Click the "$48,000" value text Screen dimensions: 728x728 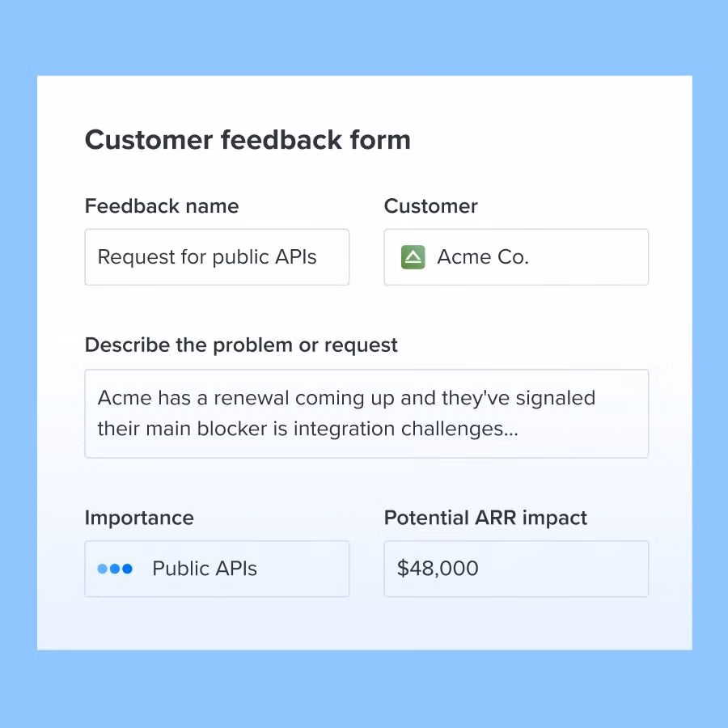(x=438, y=569)
